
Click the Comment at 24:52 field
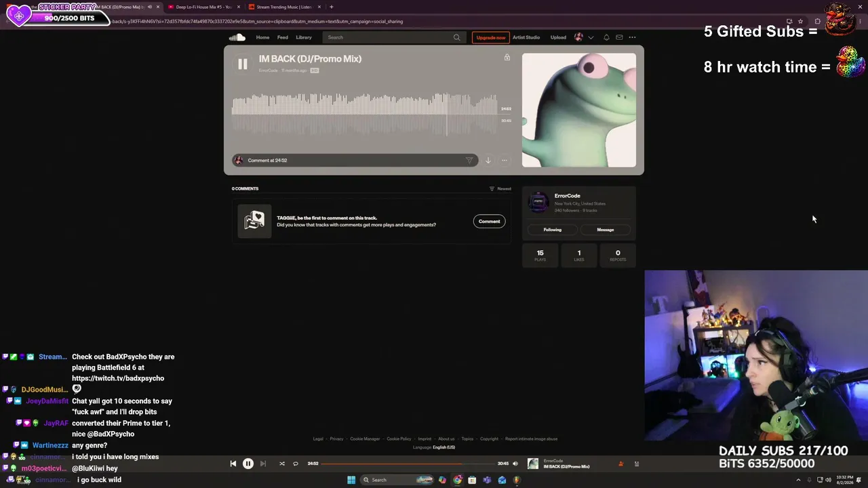[356, 160]
